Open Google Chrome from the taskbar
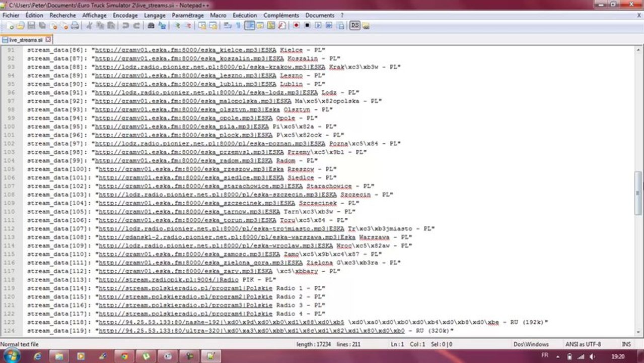Screen dimensions: 644x363 pyautogui.click(x=124, y=356)
